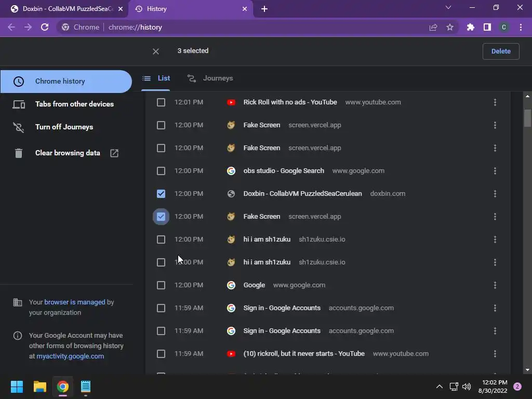The width and height of the screenshot is (532, 399).
Task: Uncheck the selected Fake Screen entry below Doxbin
Action: 161,217
